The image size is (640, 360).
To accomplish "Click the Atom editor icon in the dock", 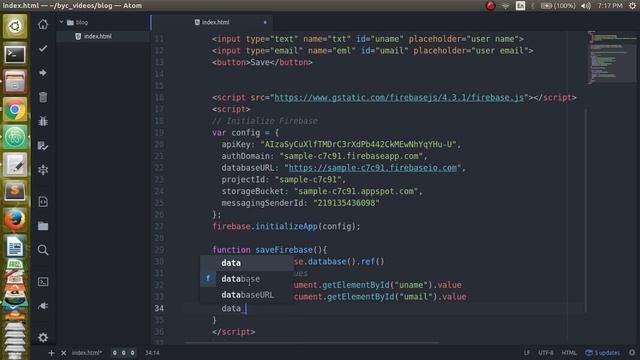I will click(15, 137).
